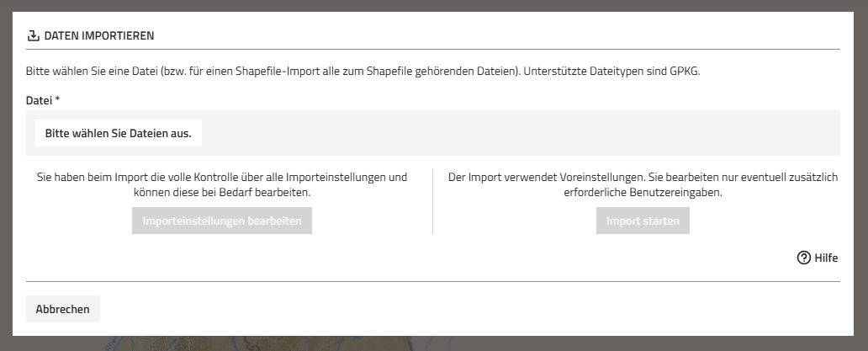Viewport: 868px width, 351px height.
Task: Click the horizontal line below the dialog title
Action: point(434,49)
